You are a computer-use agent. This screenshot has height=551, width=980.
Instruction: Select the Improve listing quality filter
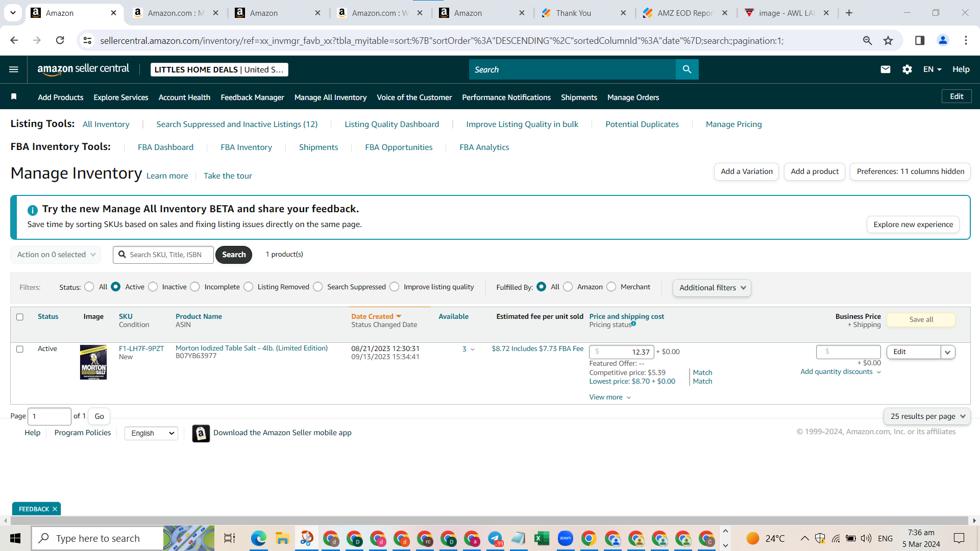coord(395,287)
